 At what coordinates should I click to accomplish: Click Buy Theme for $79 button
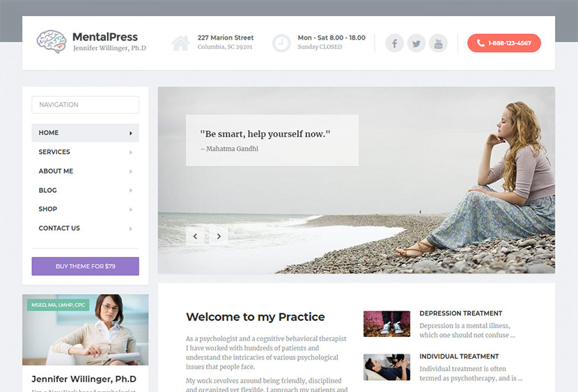coord(85,266)
